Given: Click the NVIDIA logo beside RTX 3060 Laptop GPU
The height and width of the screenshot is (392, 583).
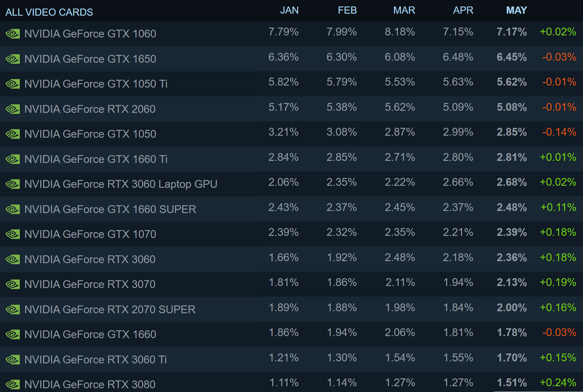Looking at the screenshot, I should [13, 184].
